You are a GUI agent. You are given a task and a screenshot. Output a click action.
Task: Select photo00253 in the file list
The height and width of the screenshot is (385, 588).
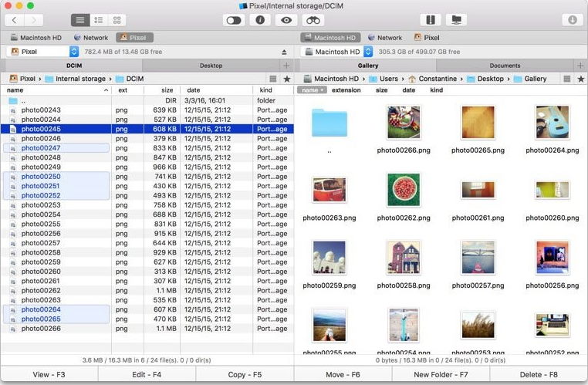point(147,205)
